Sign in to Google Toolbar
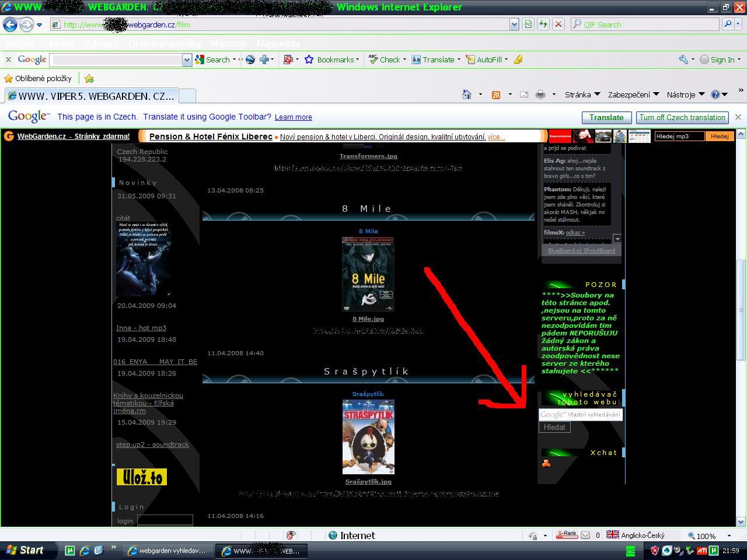The width and height of the screenshot is (747, 560). click(718, 60)
